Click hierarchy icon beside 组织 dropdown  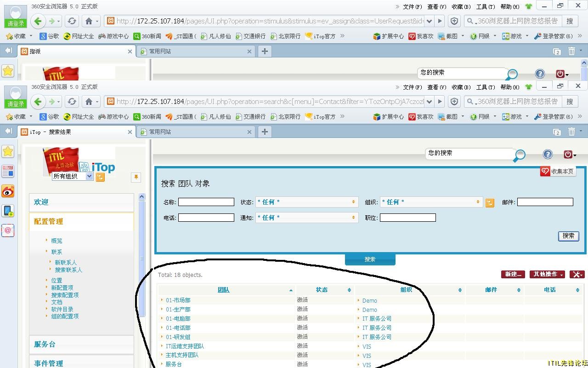click(490, 203)
